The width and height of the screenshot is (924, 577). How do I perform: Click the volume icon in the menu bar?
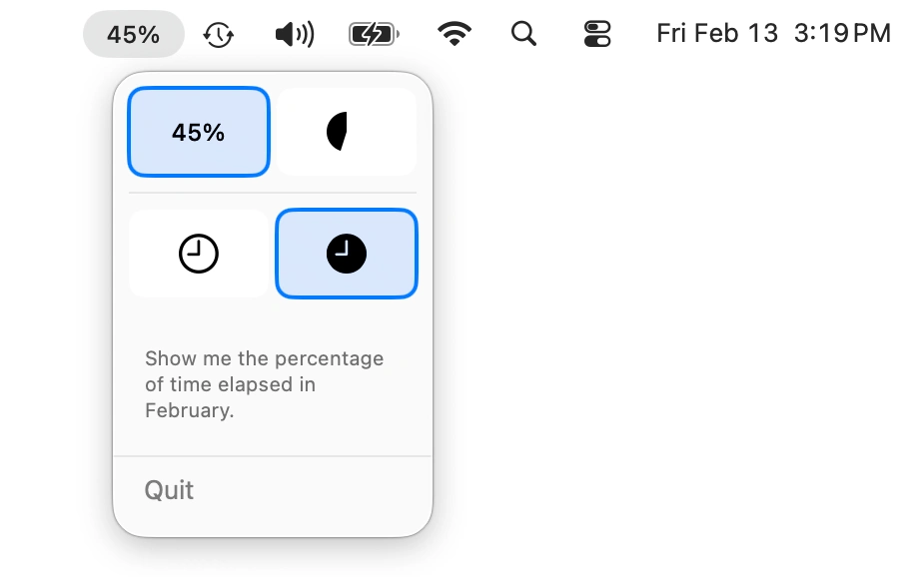[x=293, y=33]
